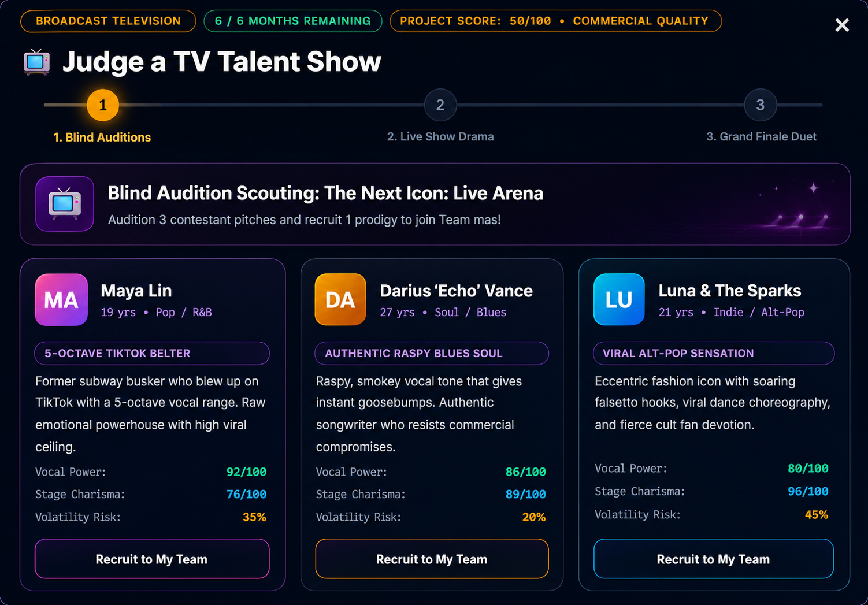The image size is (868, 605).
Task: Click the Broadcast Television badge
Action: click(108, 21)
